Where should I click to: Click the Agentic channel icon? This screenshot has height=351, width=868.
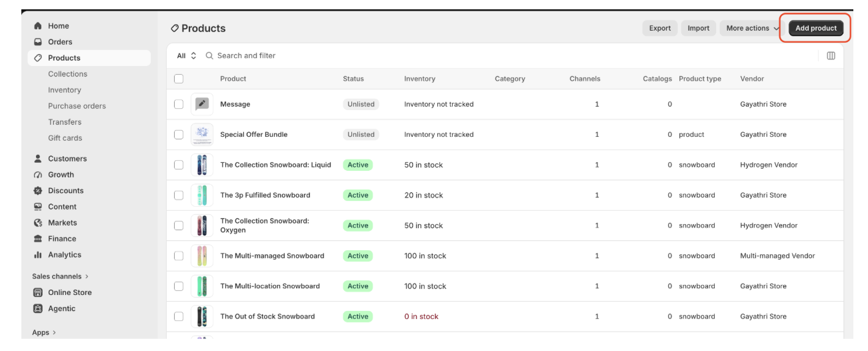(38, 308)
